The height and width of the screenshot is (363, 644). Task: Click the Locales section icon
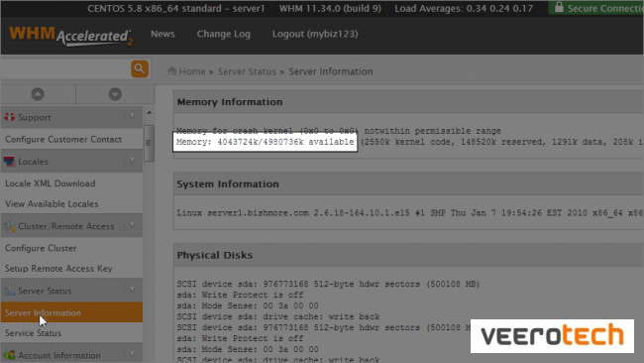(x=9, y=162)
